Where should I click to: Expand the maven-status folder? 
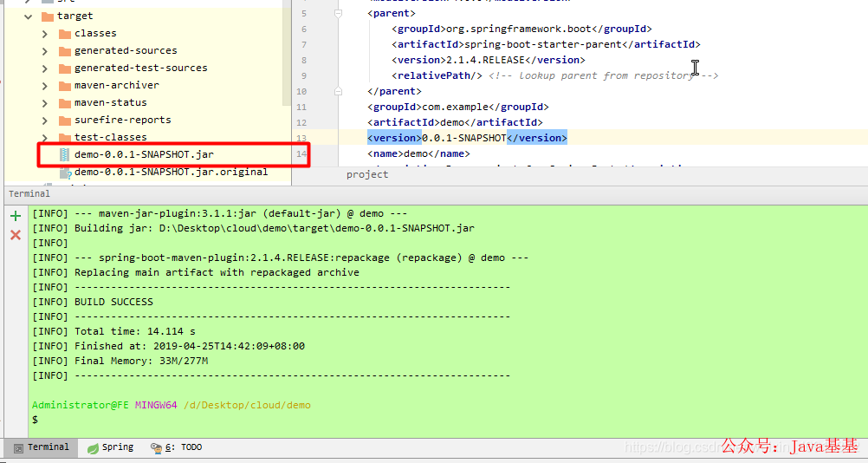point(45,103)
